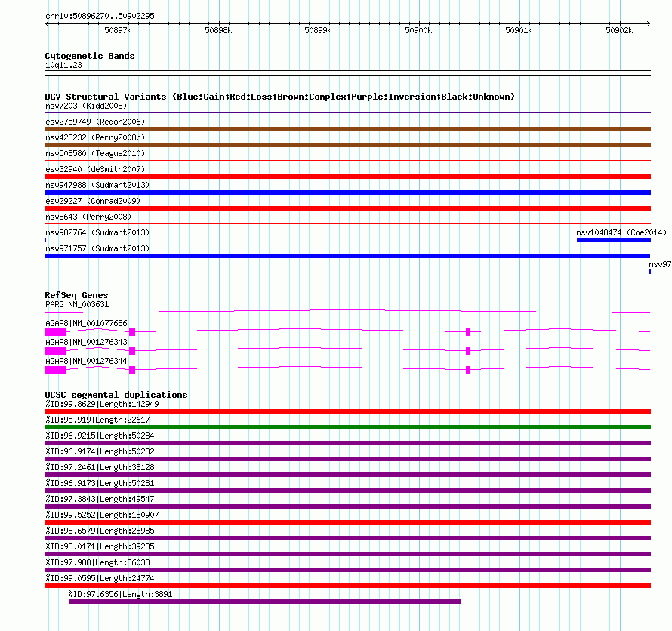Click the chr10:50896270..50902295 coordinate label
This screenshot has height=631, width=672.
pos(100,16)
